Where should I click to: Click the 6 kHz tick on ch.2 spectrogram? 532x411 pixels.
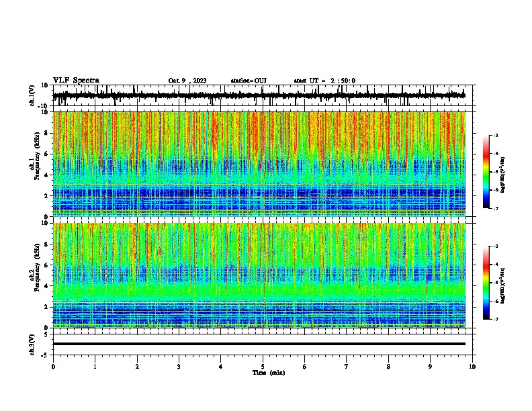pyautogui.click(x=46, y=265)
